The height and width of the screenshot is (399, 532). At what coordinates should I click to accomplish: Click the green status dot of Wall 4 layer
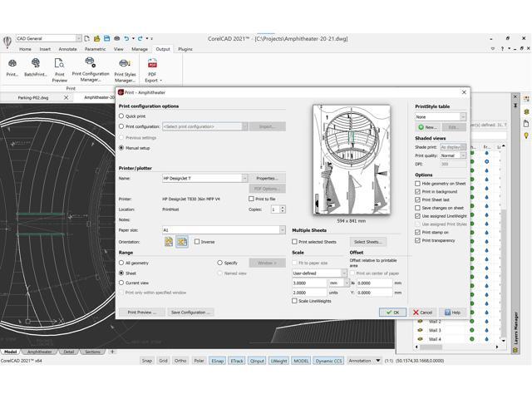point(471,338)
